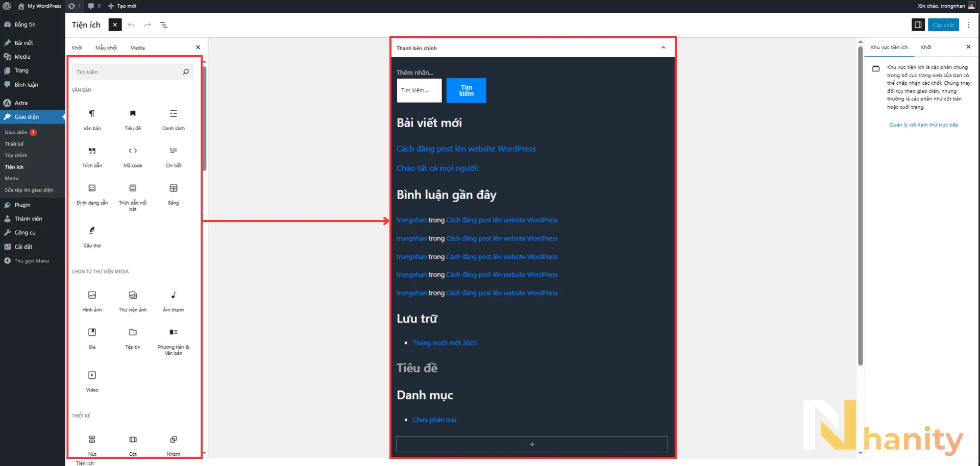The height and width of the screenshot is (466, 980).
Task: Open the Chào tất cả mọi người! post link
Action: click(x=437, y=168)
